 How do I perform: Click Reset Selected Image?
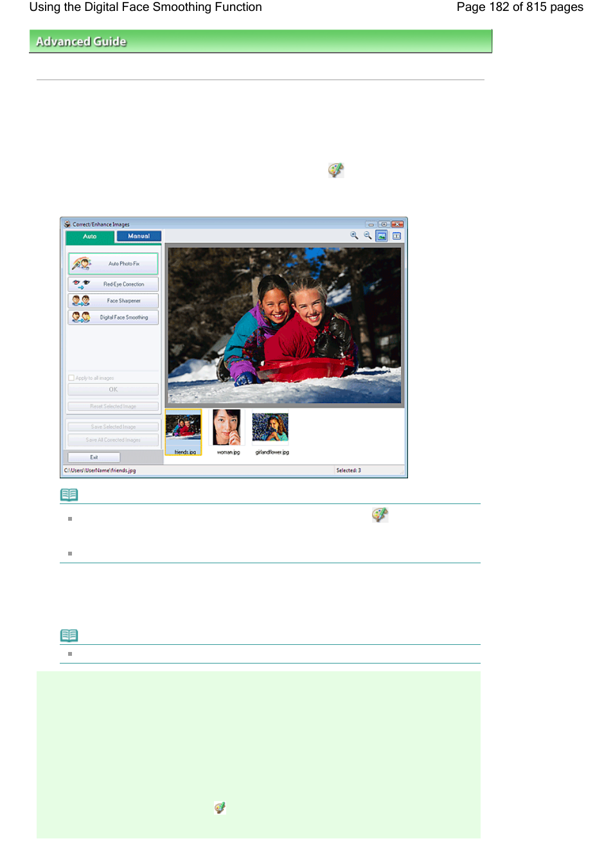(113, 406)
